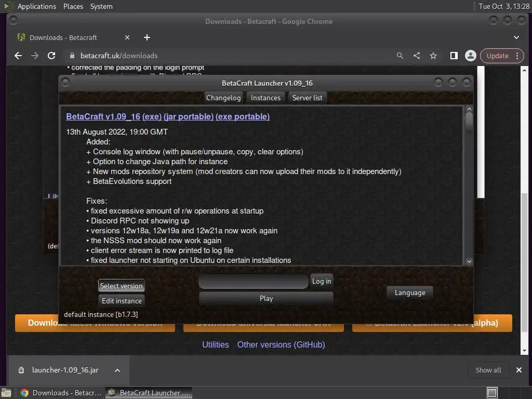
Task: Open the Chrome page search magnifier icon
Action: coord(400,56)
